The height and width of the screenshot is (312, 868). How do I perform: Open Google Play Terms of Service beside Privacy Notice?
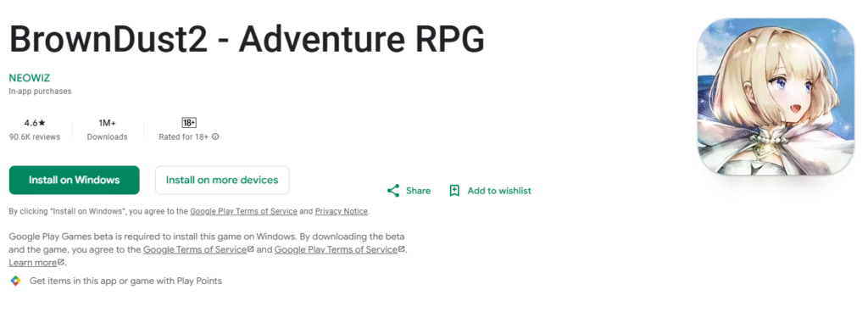(243, 211)
